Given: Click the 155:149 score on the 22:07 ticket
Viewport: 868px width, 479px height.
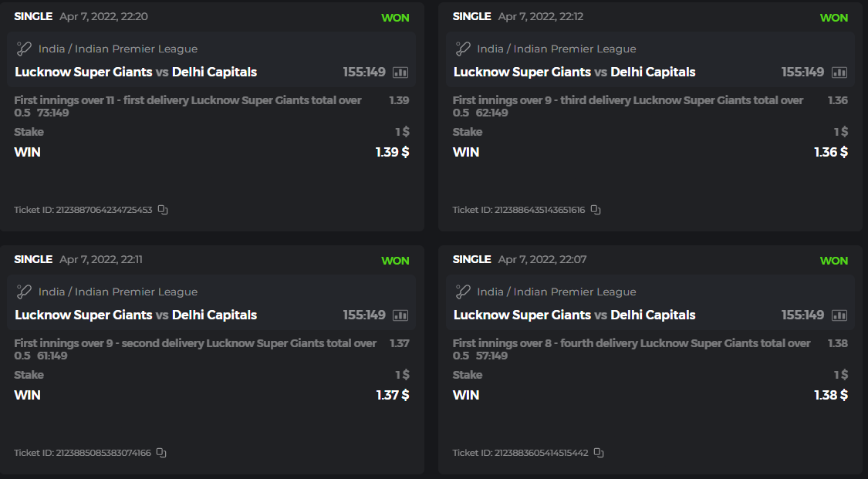Looking at the screenshot, I should (802, 315).
